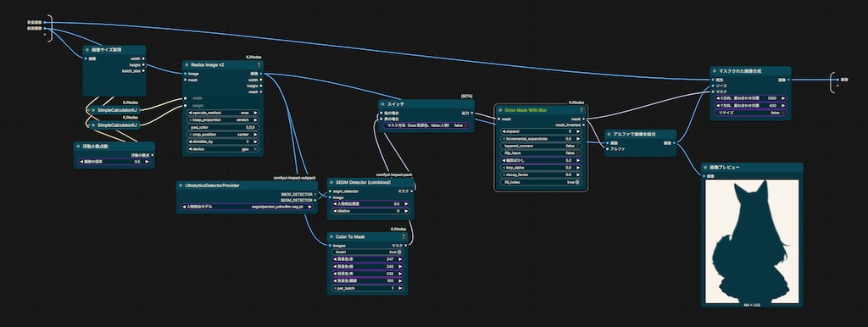The image size is (868, 327).
Task: Open help for Grow Mask With Blur
Action: point(581,109)
